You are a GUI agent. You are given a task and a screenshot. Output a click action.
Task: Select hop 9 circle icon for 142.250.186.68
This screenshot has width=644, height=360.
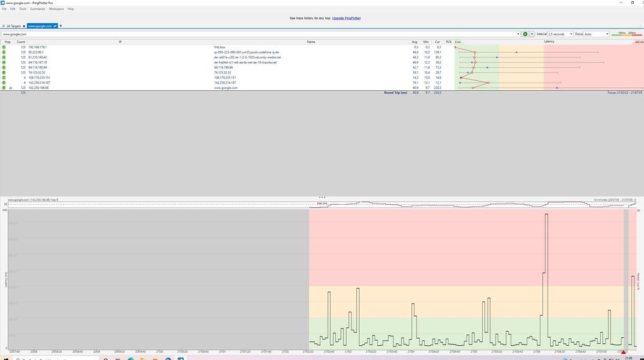click(x=4, y=88)
